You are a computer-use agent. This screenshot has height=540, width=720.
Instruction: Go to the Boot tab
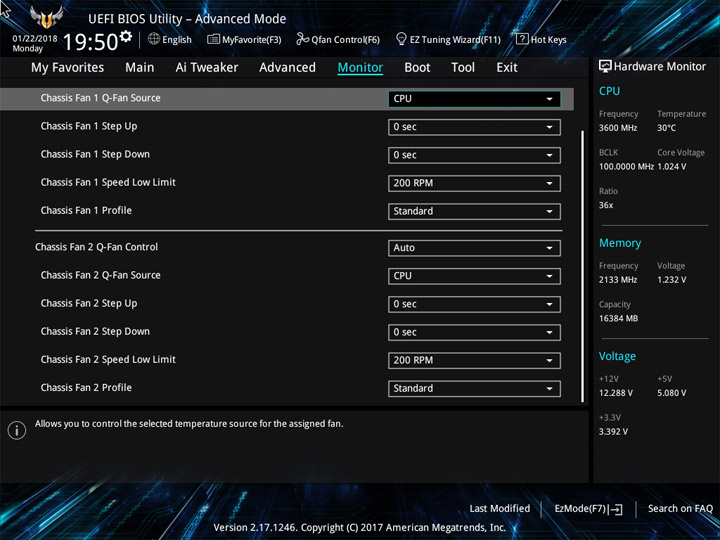point(417,68)
